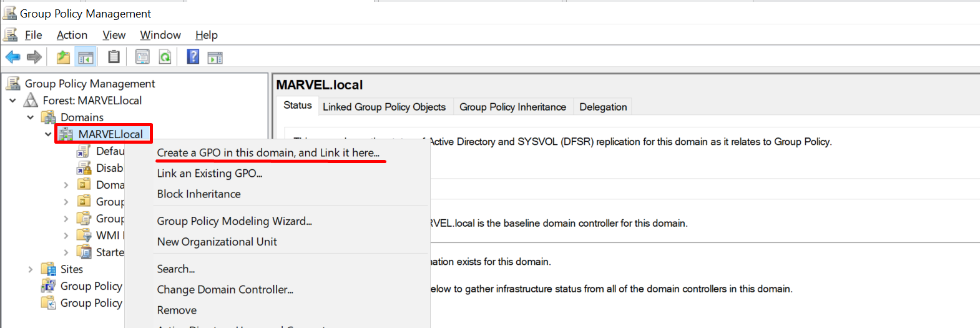
Task: Click the green Refresh toolbar icon
Action: (165, 57)
